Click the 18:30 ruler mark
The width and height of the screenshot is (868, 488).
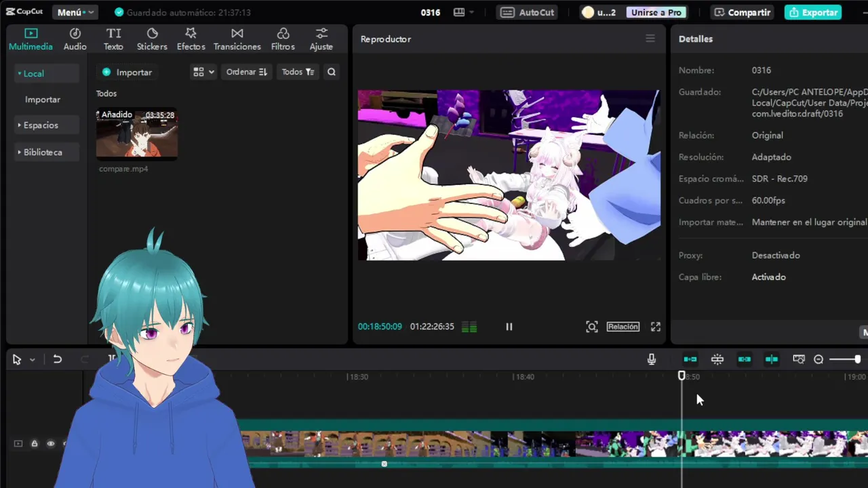tap(357, 377)
